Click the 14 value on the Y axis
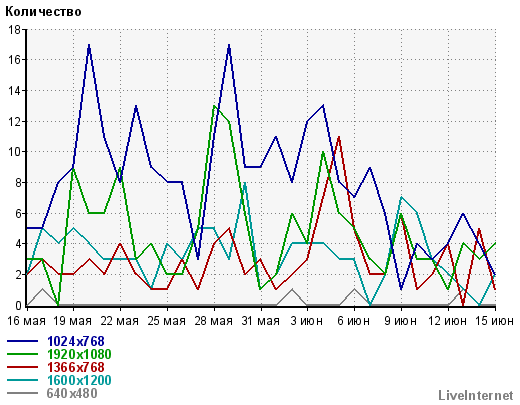Screen dimensions: 520x405 pyautogui.click(x=15, y=91)
